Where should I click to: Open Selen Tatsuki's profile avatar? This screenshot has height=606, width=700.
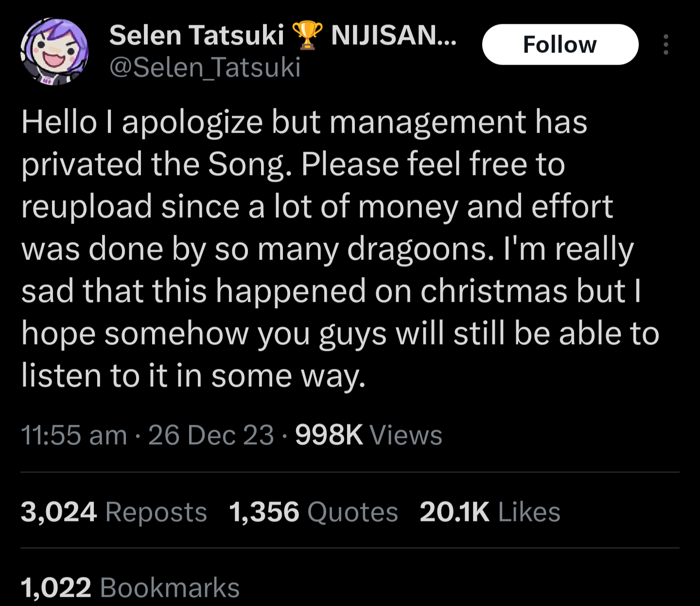54,52
